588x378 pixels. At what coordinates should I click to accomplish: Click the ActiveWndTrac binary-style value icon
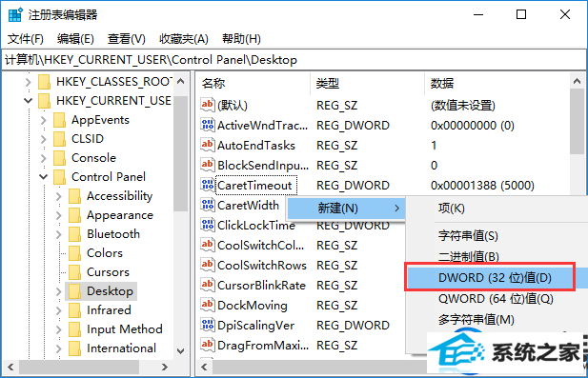[x=208, y=125]
